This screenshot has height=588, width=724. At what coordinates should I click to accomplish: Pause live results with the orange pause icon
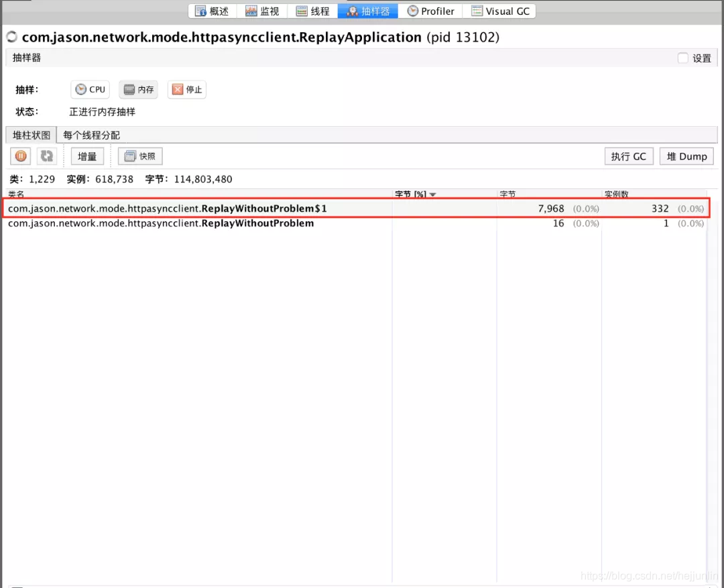(21, 156)
